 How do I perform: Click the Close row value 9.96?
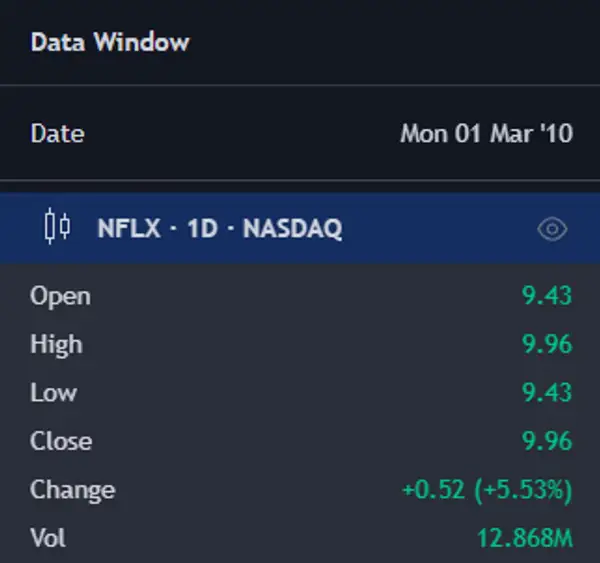pos(547,441)
